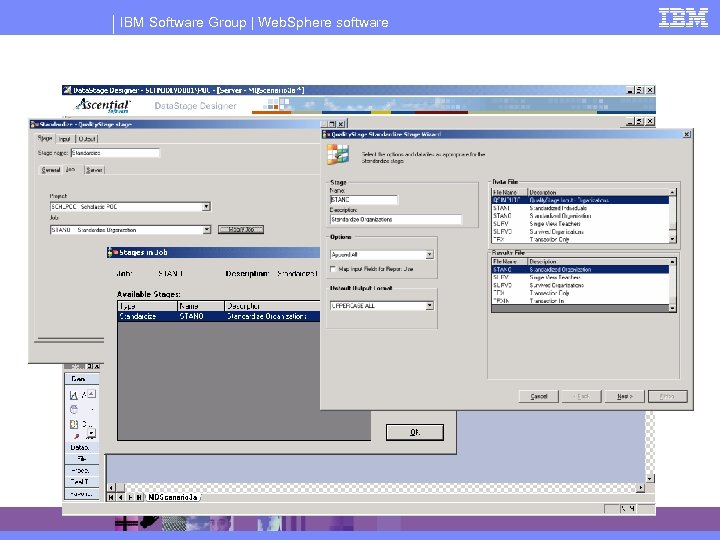Expand the Database palette group
Image resolution: width=720 pixels, height=540 pixels.
click(x=82, y=447)
